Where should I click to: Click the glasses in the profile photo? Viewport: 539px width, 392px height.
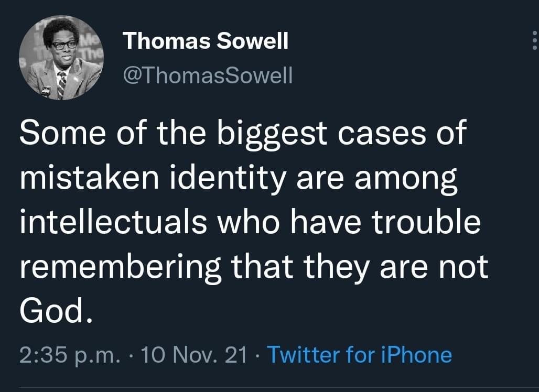[x=64, y=45]
